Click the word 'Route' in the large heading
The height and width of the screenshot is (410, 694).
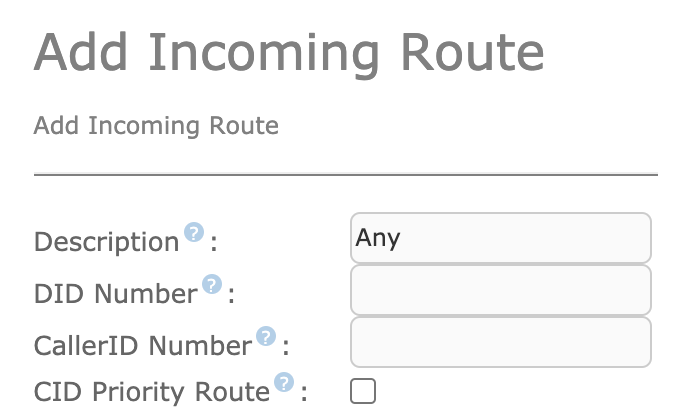point(472,53)
